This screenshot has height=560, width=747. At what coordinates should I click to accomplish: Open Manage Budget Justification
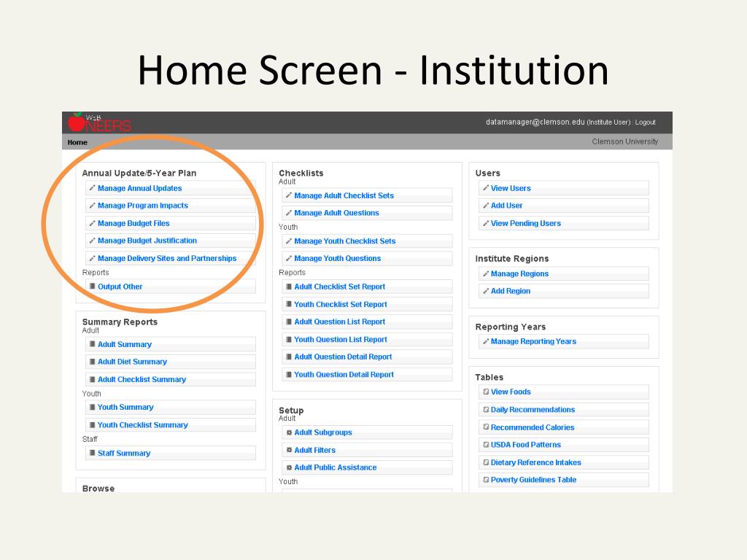coord(147,241)
